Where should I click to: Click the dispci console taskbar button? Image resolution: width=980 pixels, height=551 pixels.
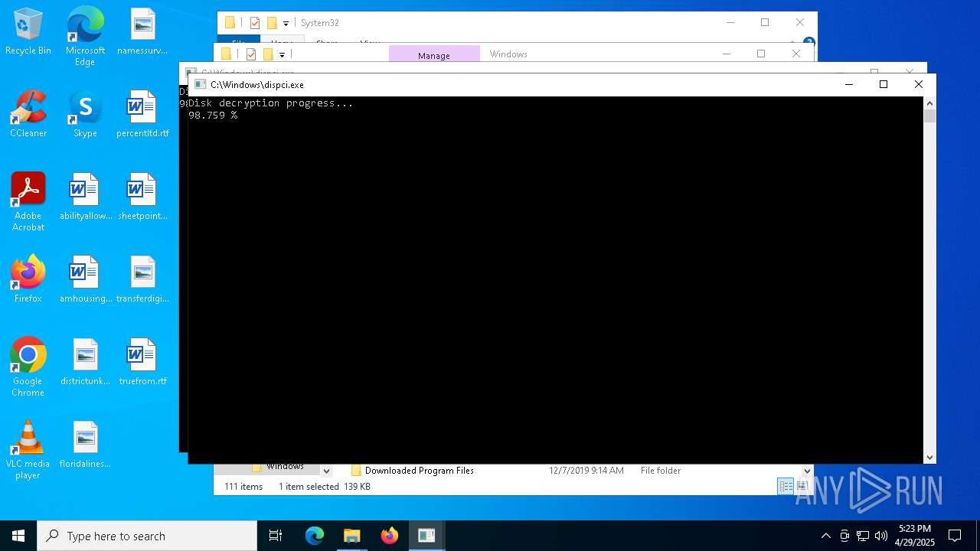point(426,536)
